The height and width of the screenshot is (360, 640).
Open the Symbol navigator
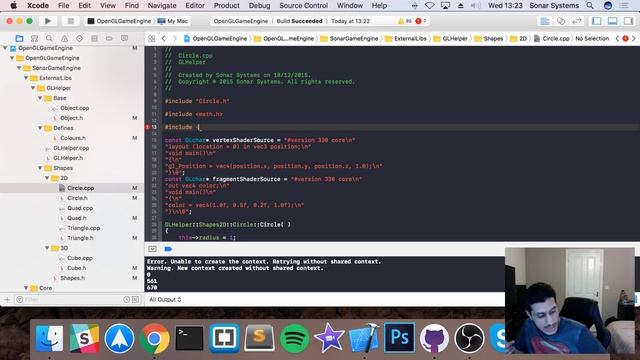pyautogui.click(x=34, y=38)
